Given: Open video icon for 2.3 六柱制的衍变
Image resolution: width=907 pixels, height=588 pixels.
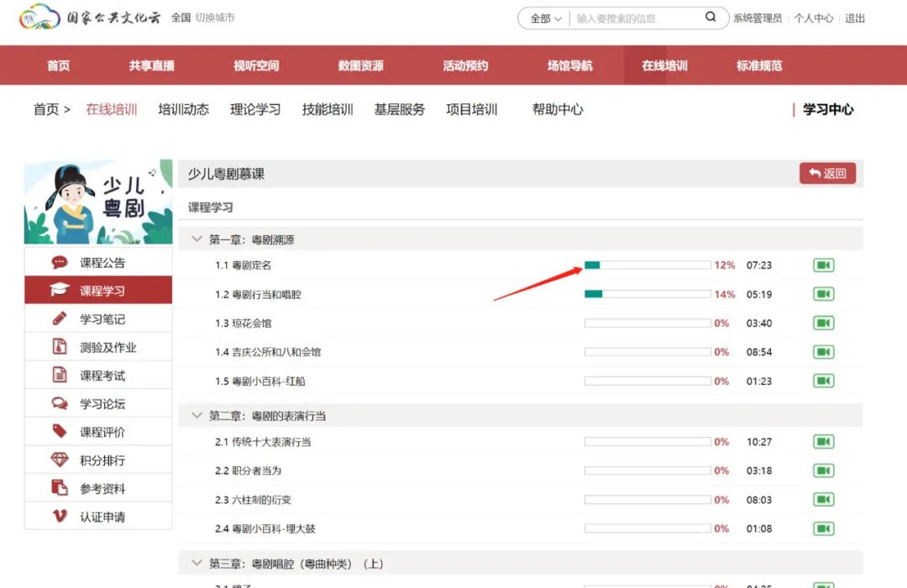Looking at the screenshot, I should 823,500.
